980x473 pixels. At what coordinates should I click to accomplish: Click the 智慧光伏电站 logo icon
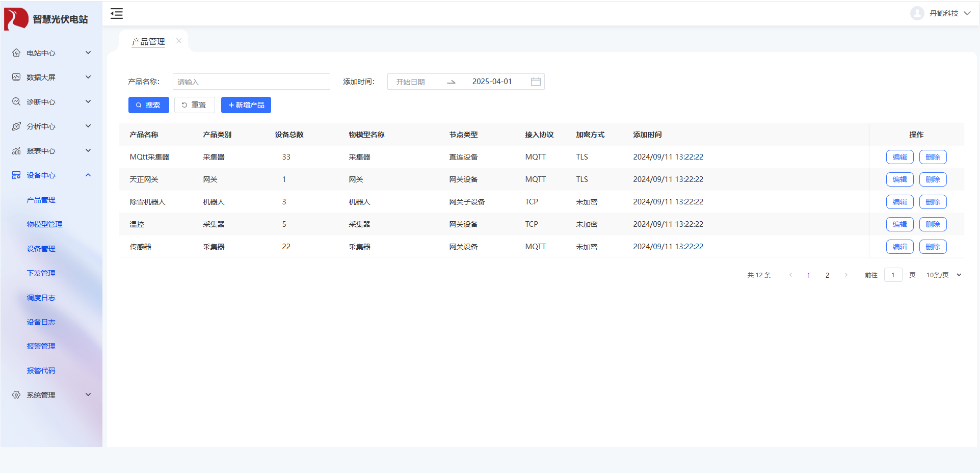pos(16,19)
